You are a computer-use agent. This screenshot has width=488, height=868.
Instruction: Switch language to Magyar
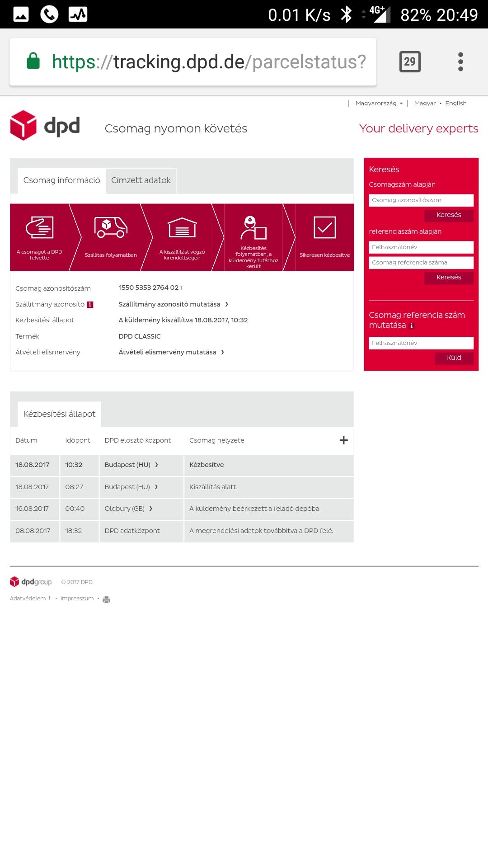425,104
